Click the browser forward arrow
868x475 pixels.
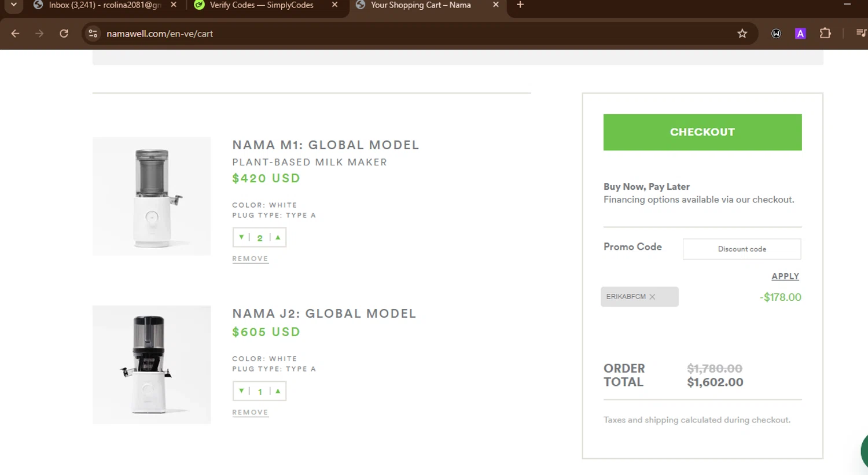[x=39, y=34]
